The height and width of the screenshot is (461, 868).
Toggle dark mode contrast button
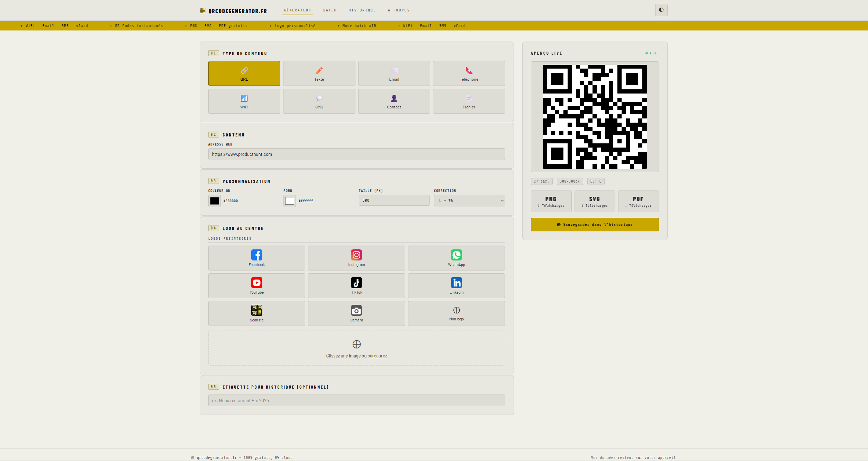point(661,10)
